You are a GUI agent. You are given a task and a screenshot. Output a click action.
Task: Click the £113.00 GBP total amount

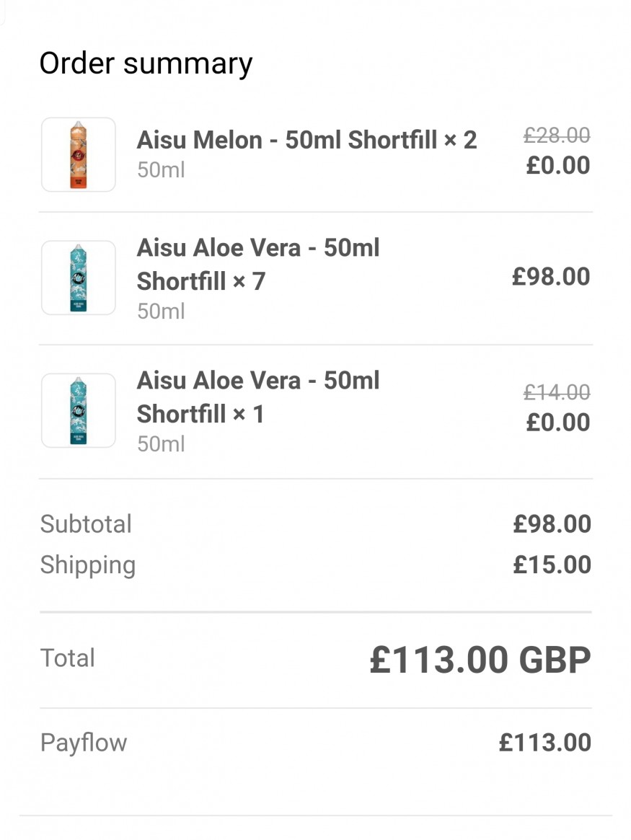point(480,660)
